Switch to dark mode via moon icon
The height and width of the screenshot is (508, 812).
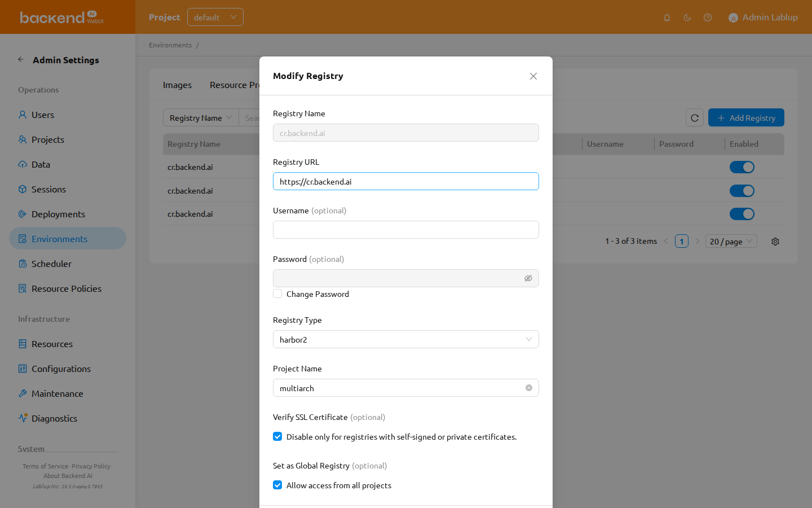pos(687,17)
